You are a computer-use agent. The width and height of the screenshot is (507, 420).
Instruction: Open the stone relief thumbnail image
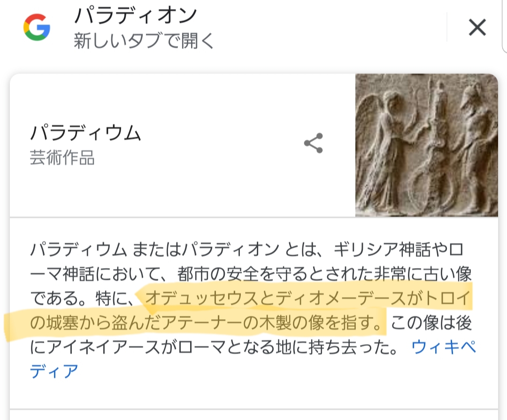[x=426, y=145]
